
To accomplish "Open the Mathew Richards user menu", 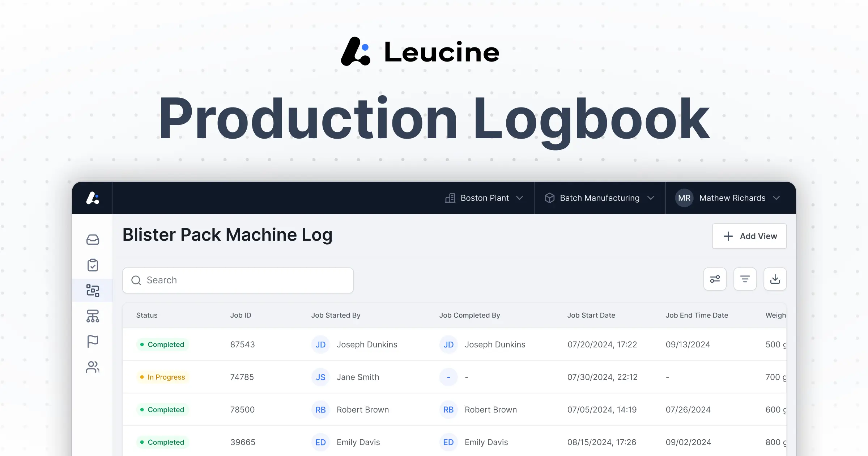I will [728, 198].
